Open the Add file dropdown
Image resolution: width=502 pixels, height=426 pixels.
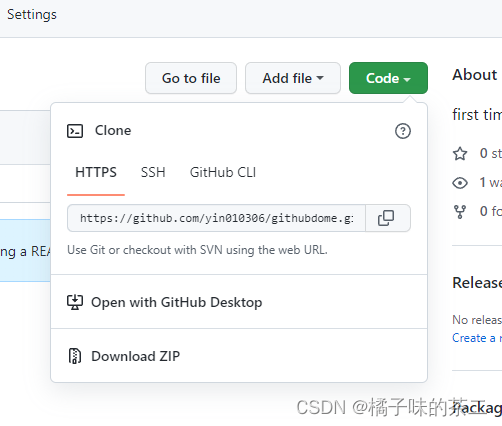293,78
